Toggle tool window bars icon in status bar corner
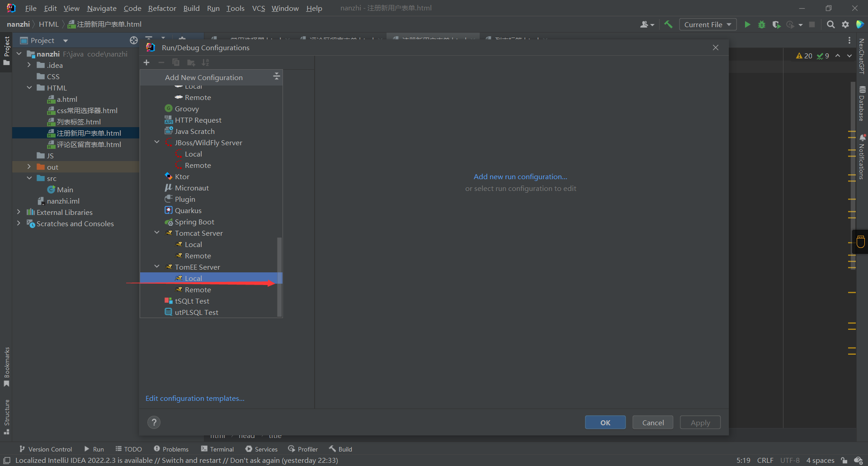 pyautogui.click(x=7, y=461)
